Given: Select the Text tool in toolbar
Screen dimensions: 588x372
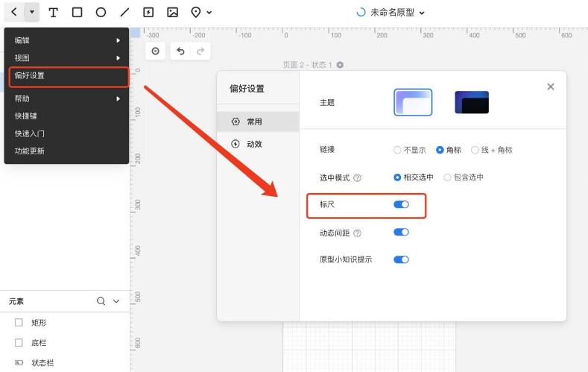Looking at the screenshot, I should coord(54,13).
